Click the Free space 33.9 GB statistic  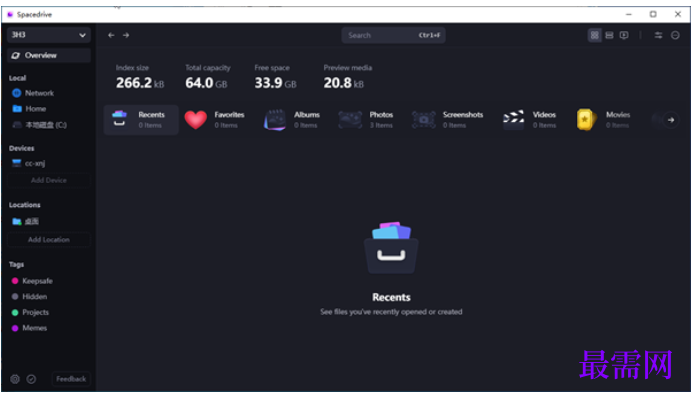tap(275, 78)
